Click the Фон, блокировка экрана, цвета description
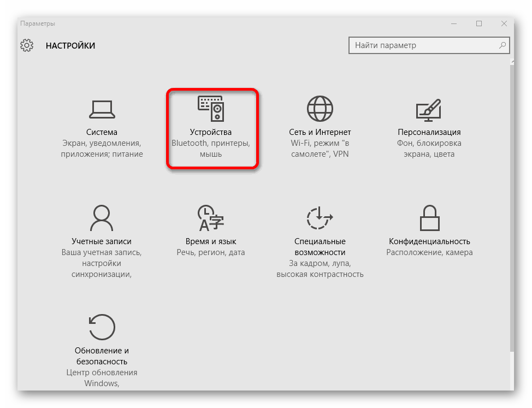Viewport: 532px width, 408px height. tap(429, 149)
